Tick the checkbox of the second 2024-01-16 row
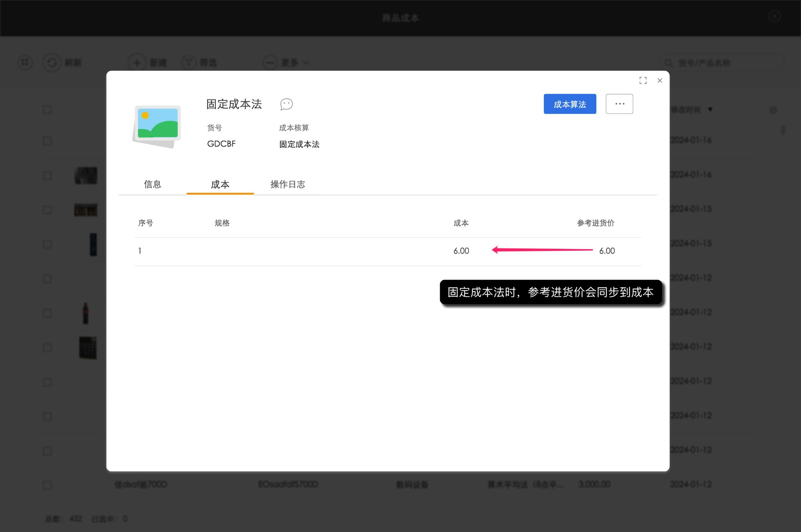This screenshot has height=532, width=801. 47,175
